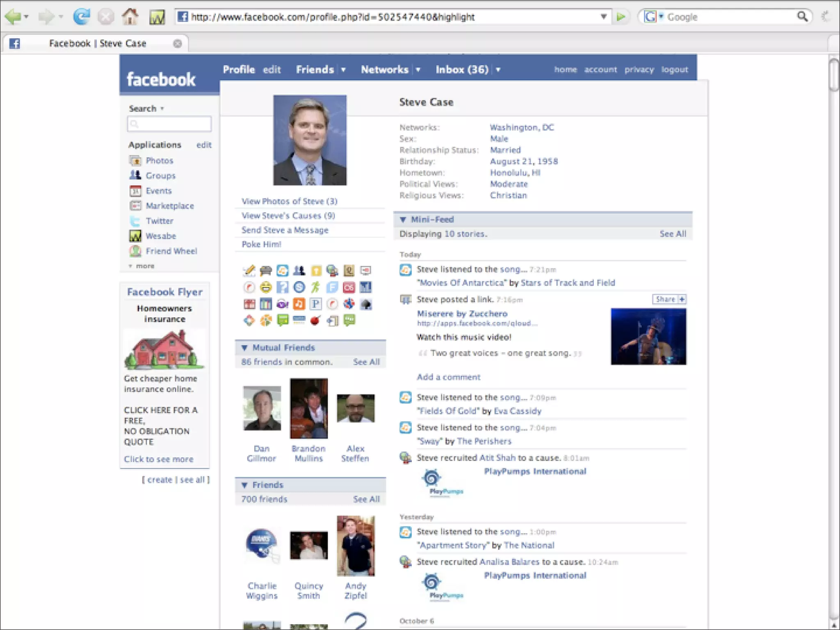The image size is (840, 630).
Task: Open the privacy link in header
Action: 639,69
